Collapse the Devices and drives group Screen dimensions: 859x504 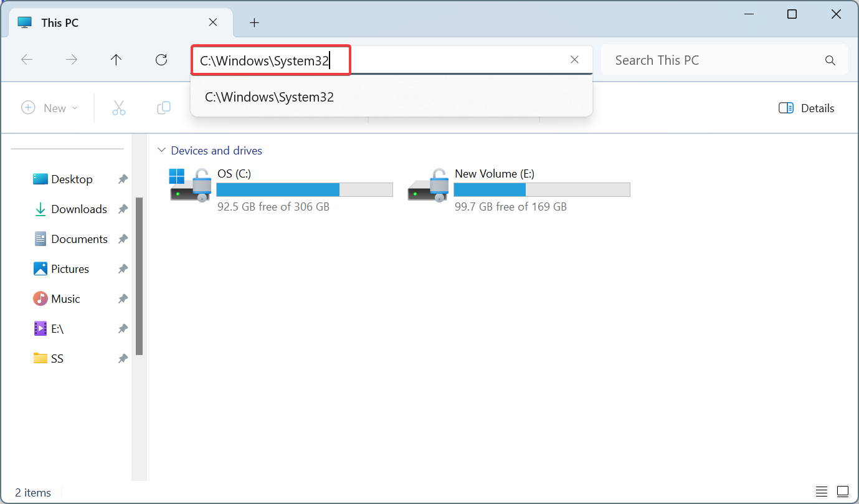(162, 150)
